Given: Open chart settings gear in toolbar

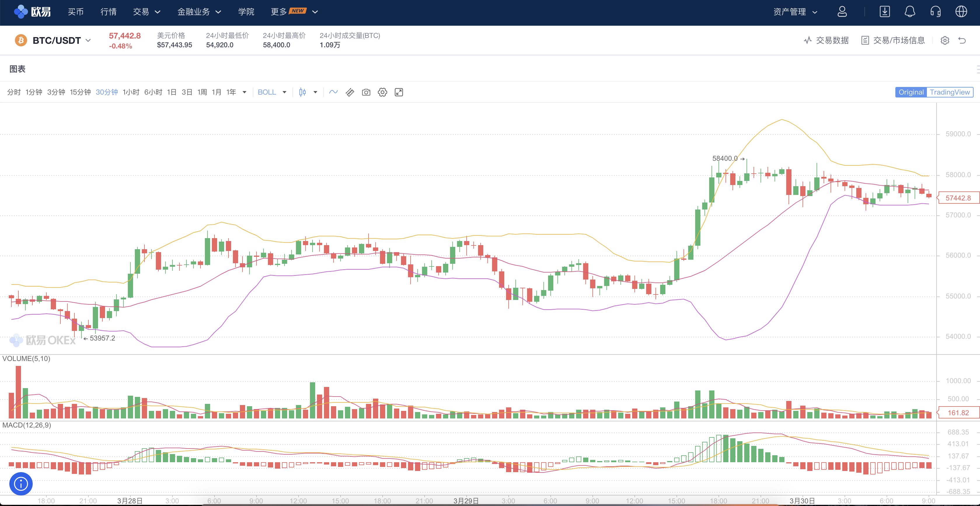Looking at the screenshot, I should point(382,92).
